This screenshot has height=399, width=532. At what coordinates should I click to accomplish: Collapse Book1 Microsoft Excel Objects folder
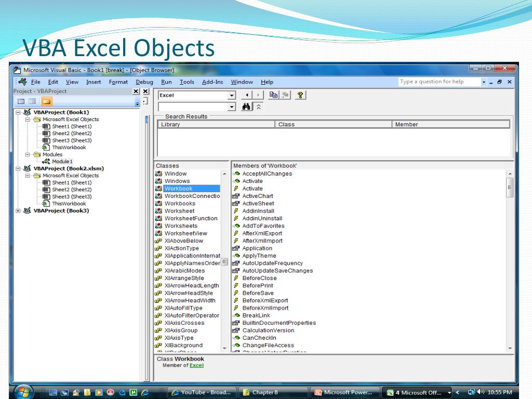28,119
